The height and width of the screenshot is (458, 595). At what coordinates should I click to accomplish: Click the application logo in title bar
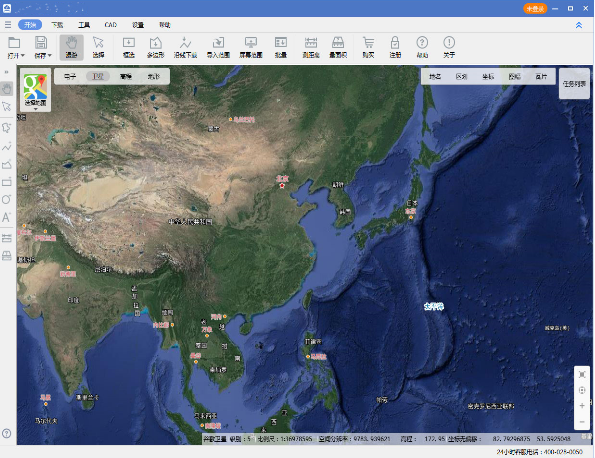click(7, 8)
